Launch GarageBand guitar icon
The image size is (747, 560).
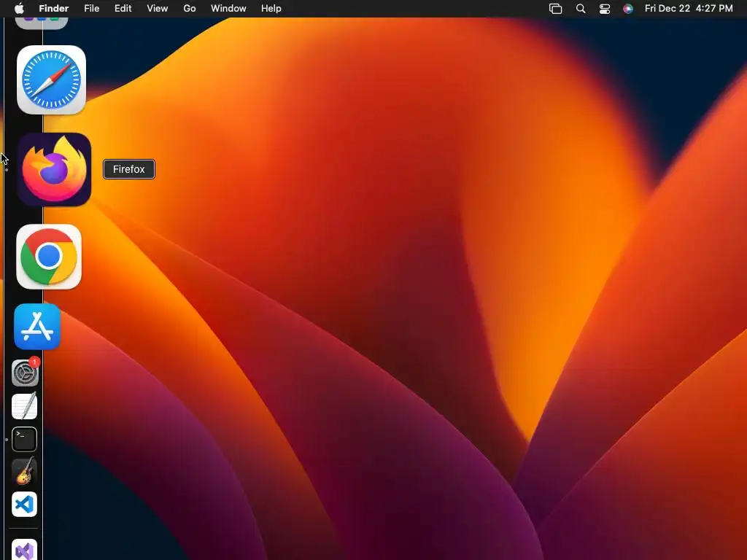tap(24, 472)
